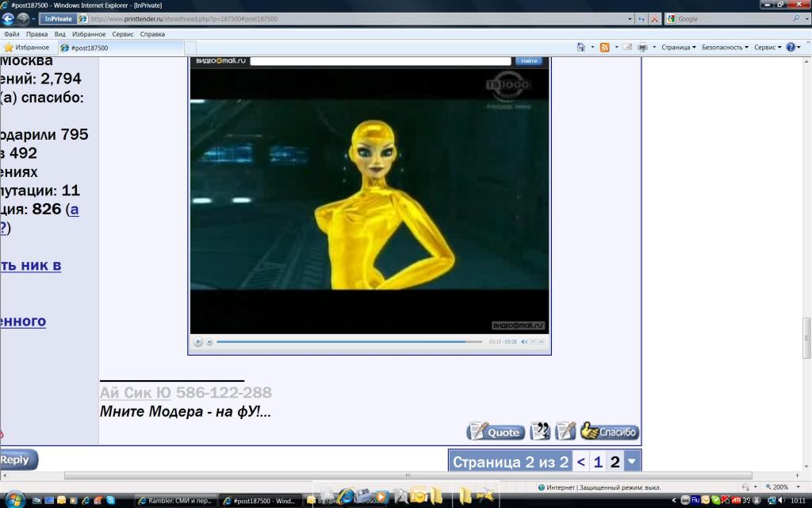Click the video progress bar

click(x=349, y=342)
